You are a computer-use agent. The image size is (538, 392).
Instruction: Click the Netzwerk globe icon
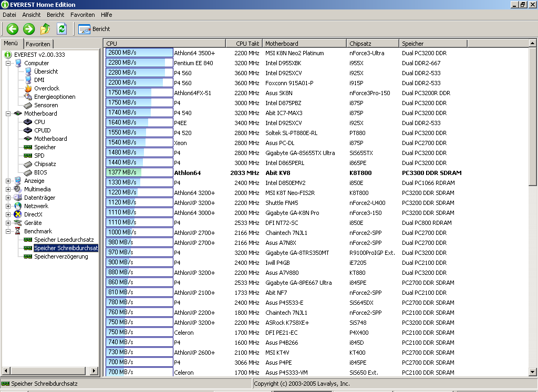pos(18,206)
